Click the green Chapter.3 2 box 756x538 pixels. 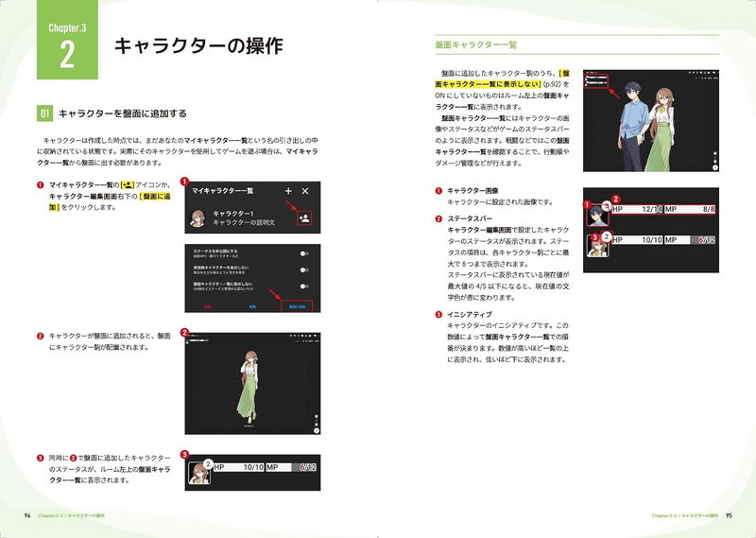click(67, 40)
